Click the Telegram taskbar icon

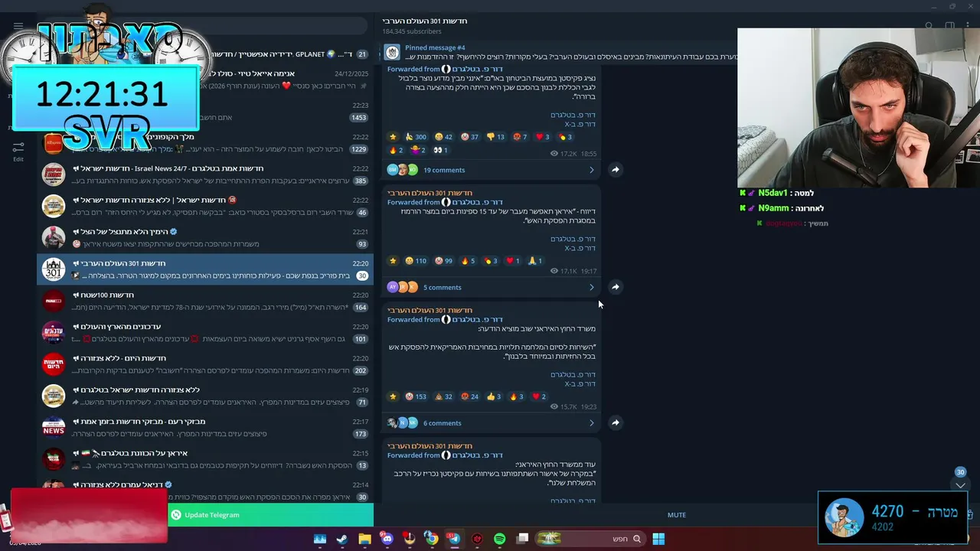454,539
